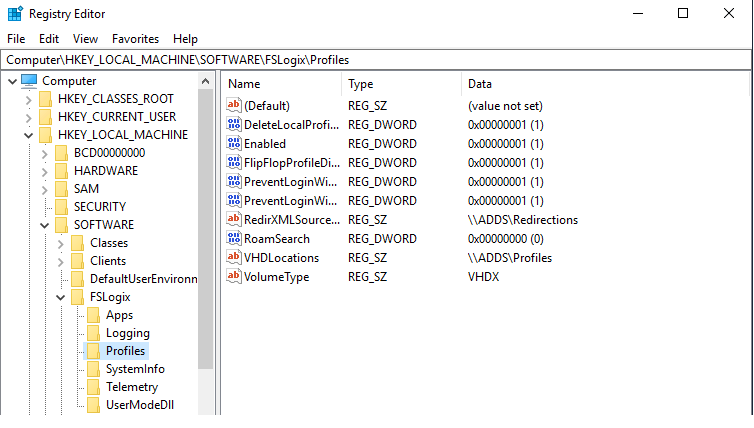This screenshot has height=428, width=754.
Task: Select the Logging key in the tree
Action: tap(127, 333)
